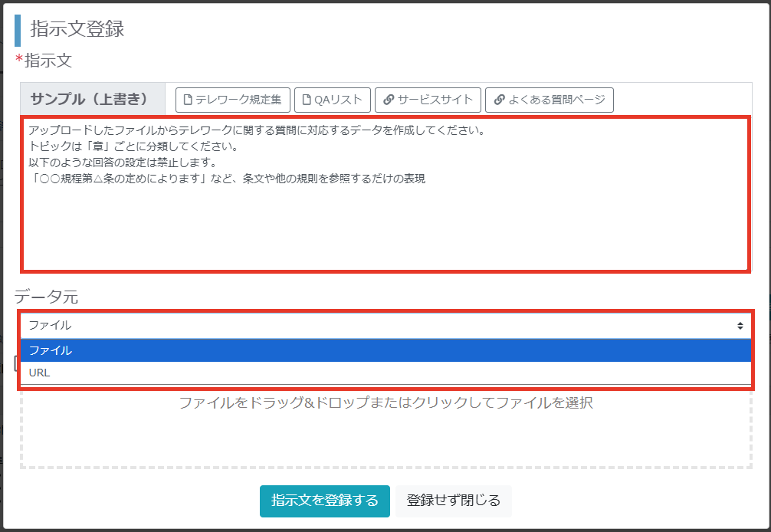This screenshot has height=532, width=771.
Task: Click the 指示文登録 dialog heading
Action: point(77,29)
